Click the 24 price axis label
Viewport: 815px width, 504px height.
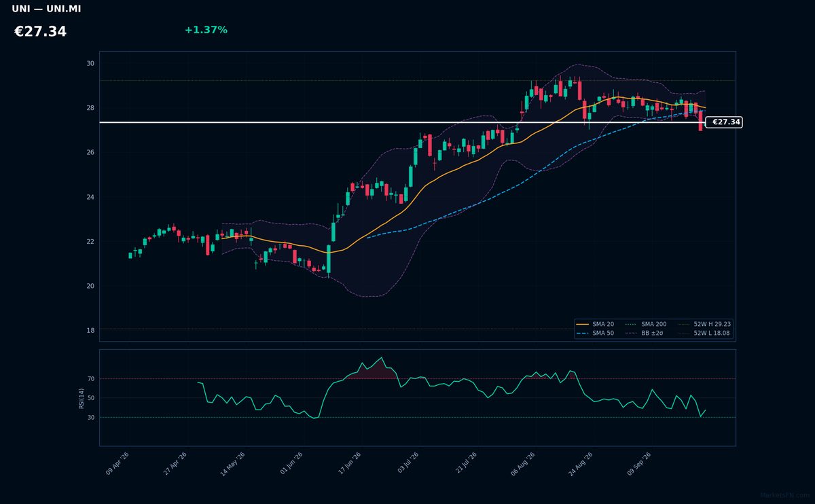[x=90, y=197]
